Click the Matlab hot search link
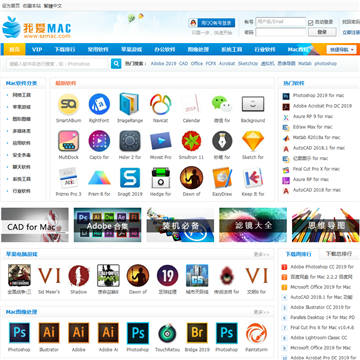 [305, 63]
